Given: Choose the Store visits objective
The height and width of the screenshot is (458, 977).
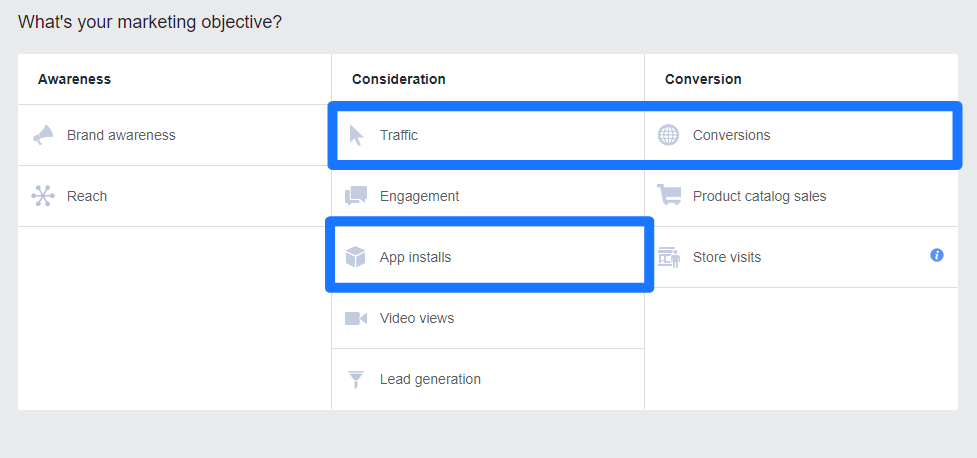Looking at the screenshot, I should 726,257.
